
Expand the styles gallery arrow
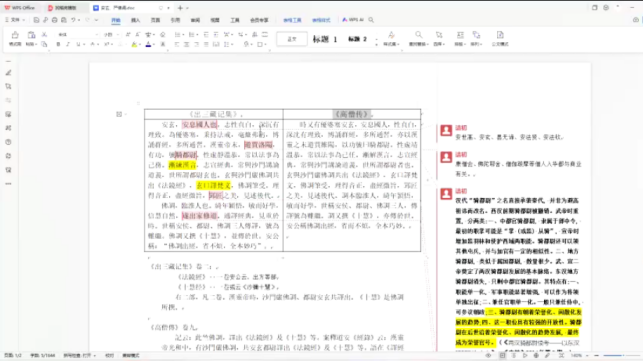coord(376,44)
